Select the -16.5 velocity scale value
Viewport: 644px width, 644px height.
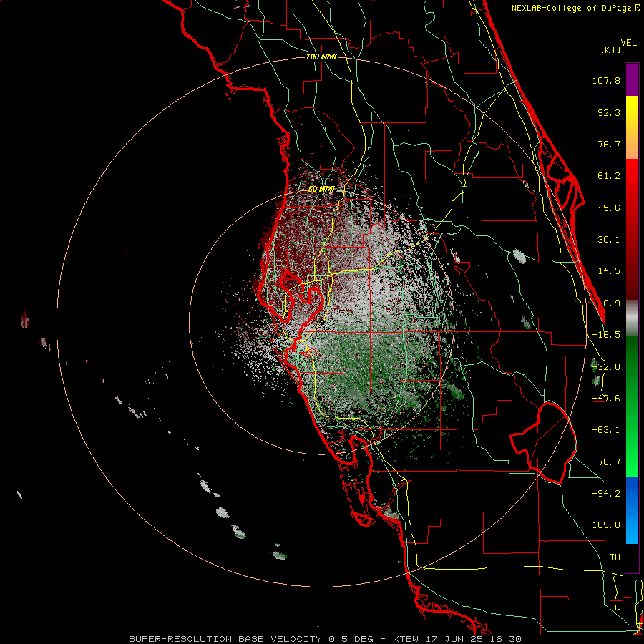pyautogui.click(x=606, y=335)
